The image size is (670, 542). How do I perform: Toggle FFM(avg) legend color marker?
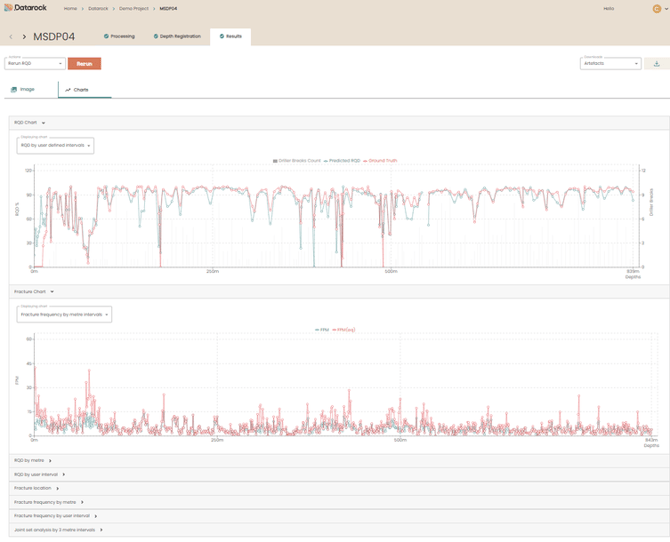335,329
